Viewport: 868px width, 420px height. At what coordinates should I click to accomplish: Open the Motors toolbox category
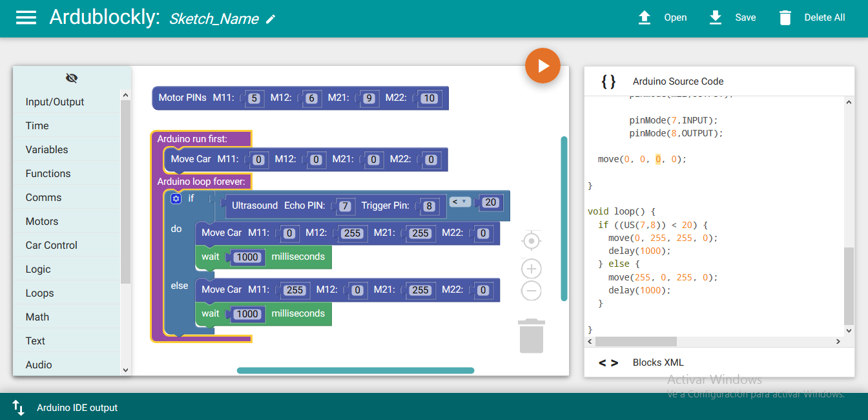(67, 221)
